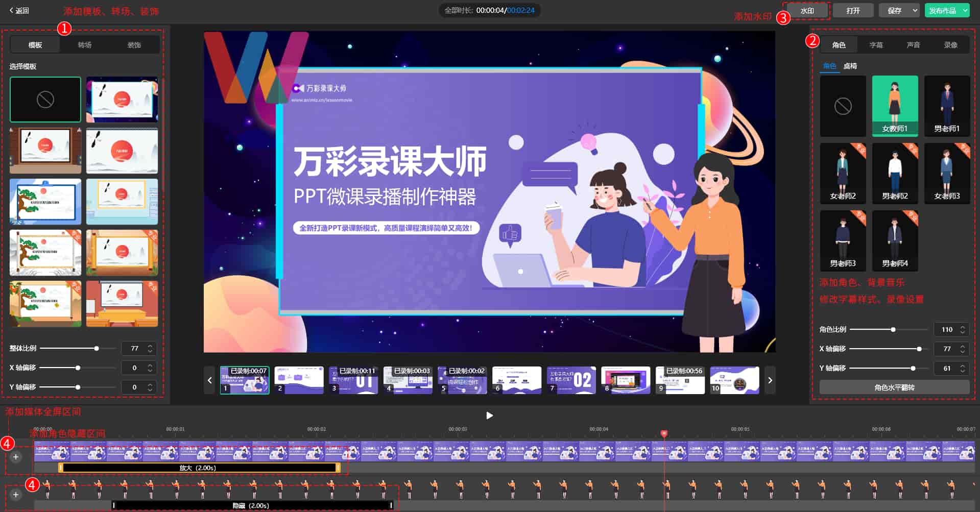The width and height of the screenshot is (980, 512).
Task: Select the 女老师3 character
Action: pos(947,174)
